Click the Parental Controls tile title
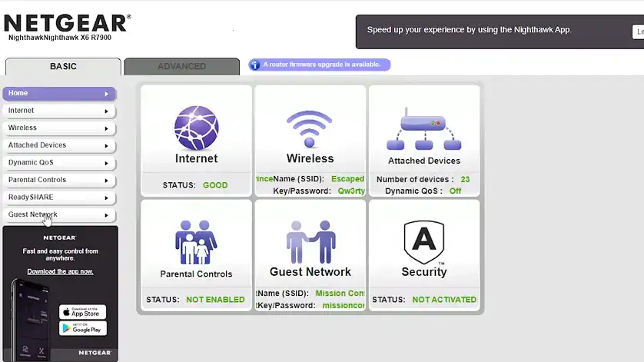This screenshot has height=362, width=644. coord(196,274)
